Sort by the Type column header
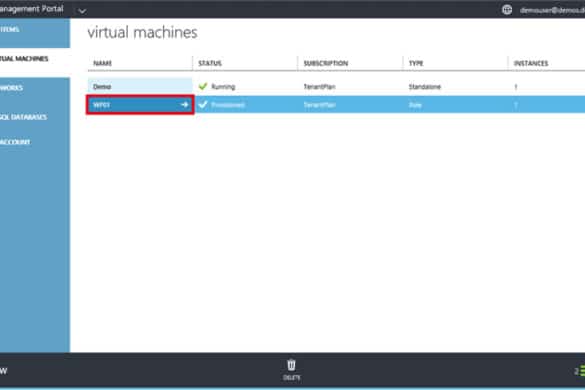This screenshot has height=390, width=585. [x=416, y=63]
